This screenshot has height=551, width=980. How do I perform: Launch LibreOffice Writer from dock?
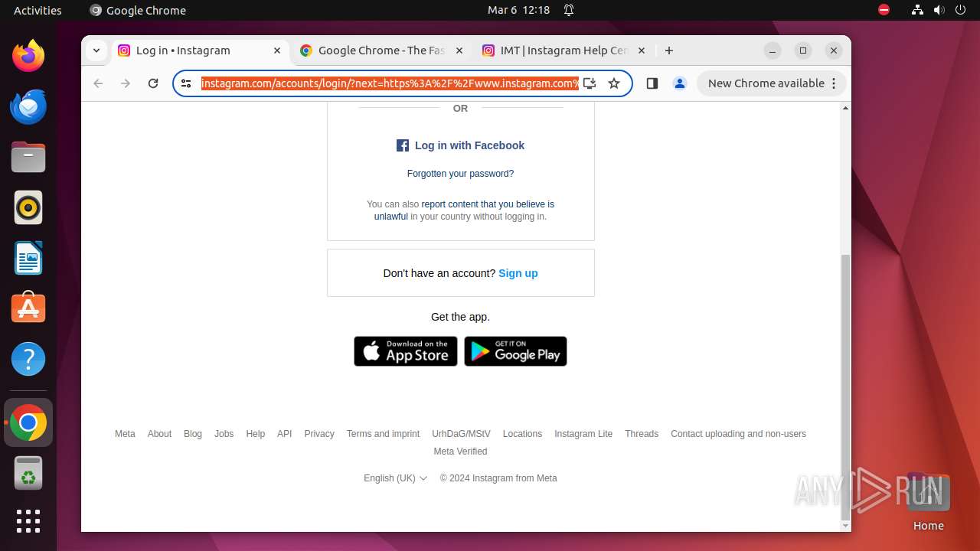(x=28, y=258)
